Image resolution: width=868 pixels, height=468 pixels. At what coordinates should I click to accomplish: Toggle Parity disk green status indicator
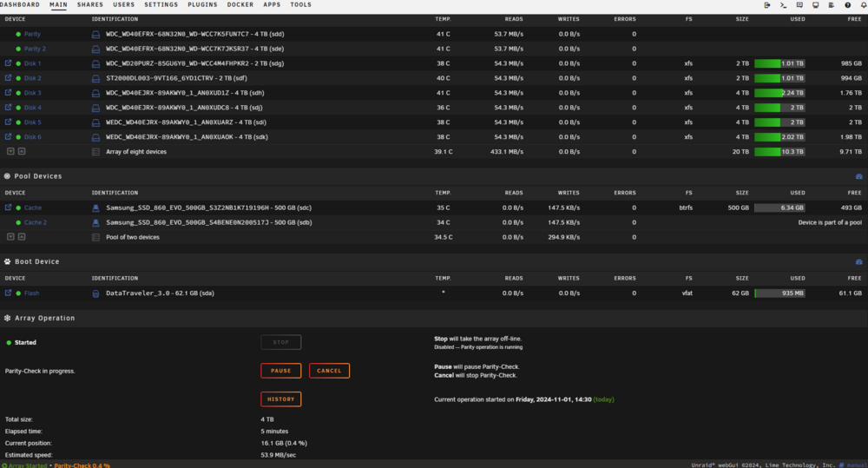[x=18, y=35]
